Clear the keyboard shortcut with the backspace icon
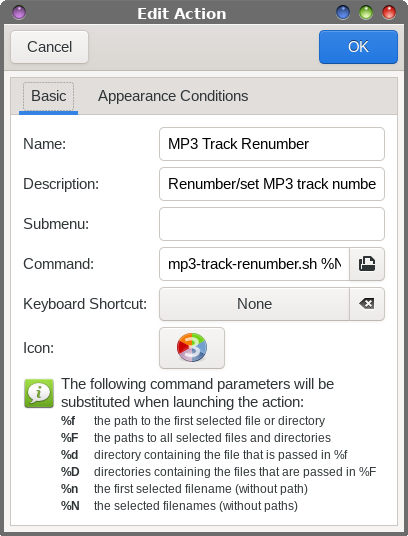 pyautogui.click(x=367, y=304)
